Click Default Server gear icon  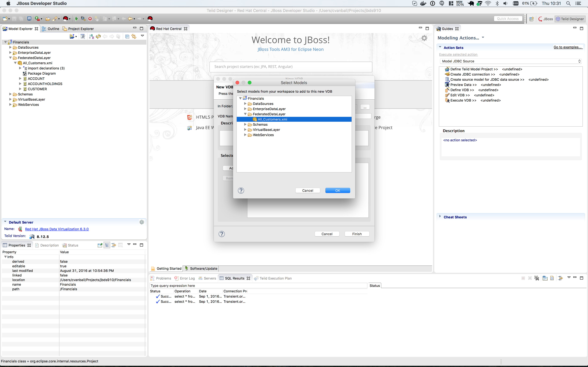[142, 222]
